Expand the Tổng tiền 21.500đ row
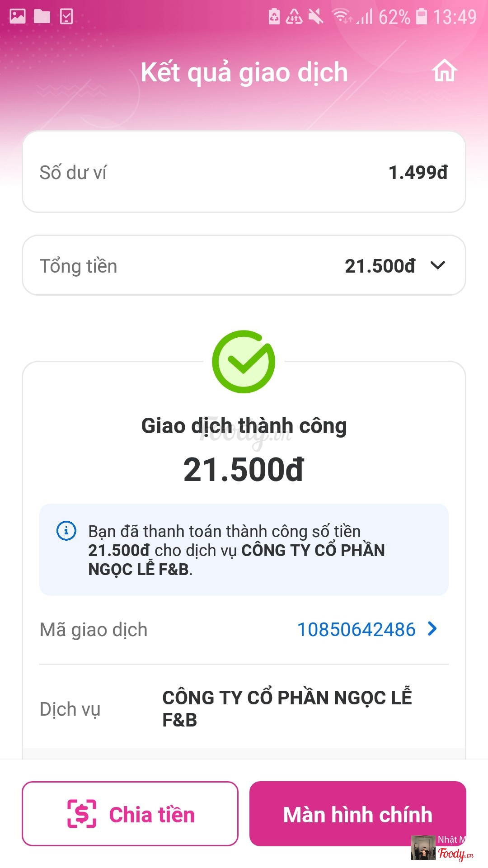This screenshot has width=488, height=868. tap(244, 265)
